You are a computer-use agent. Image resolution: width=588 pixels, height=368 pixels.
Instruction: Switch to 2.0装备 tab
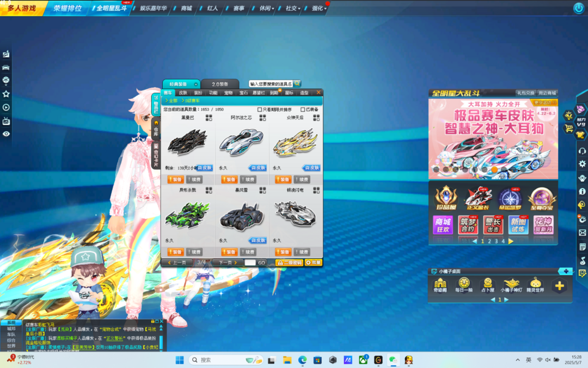click(x=220, y=84)
